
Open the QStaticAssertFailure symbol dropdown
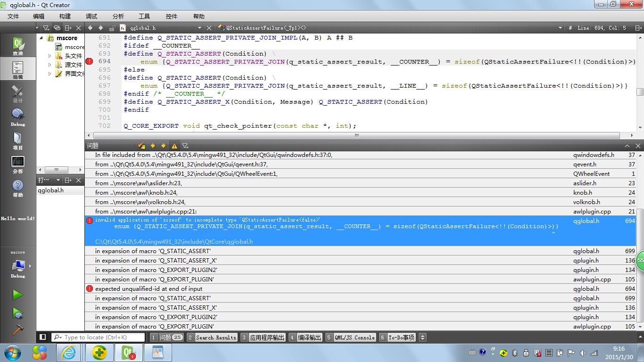click(390, 28)
